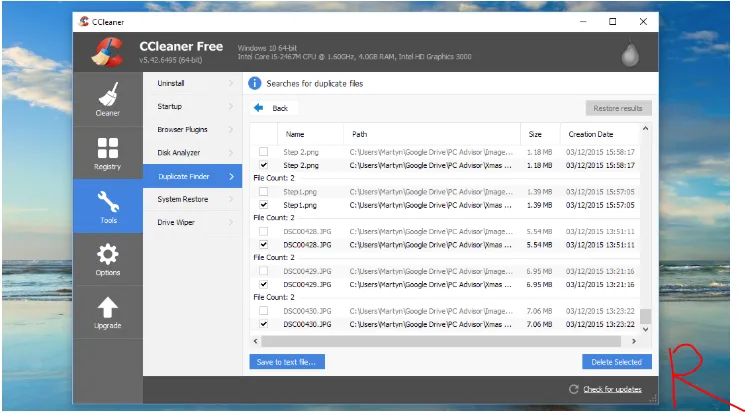
Task: Open the System Restore tool
Action: pyautogui.click(x=192, y=199)
